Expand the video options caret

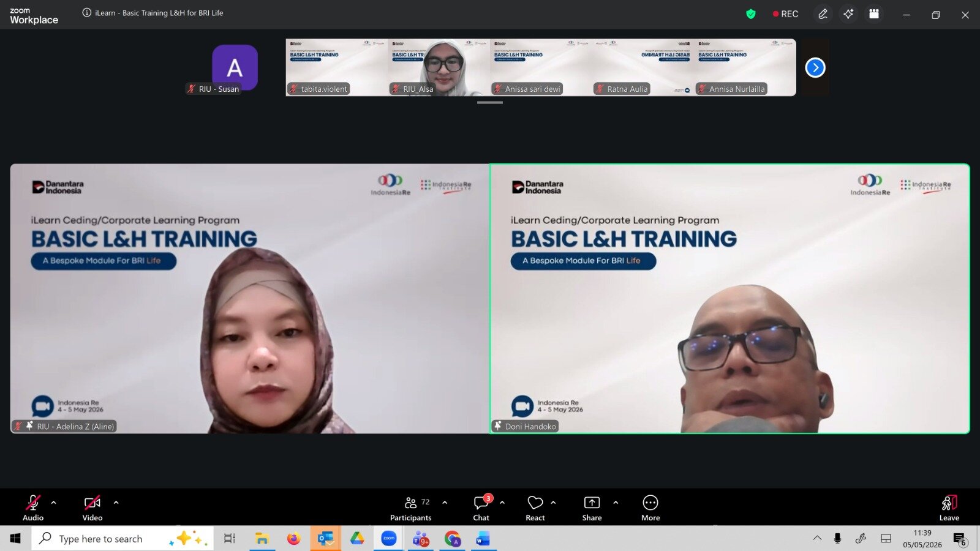pos(116,503)
